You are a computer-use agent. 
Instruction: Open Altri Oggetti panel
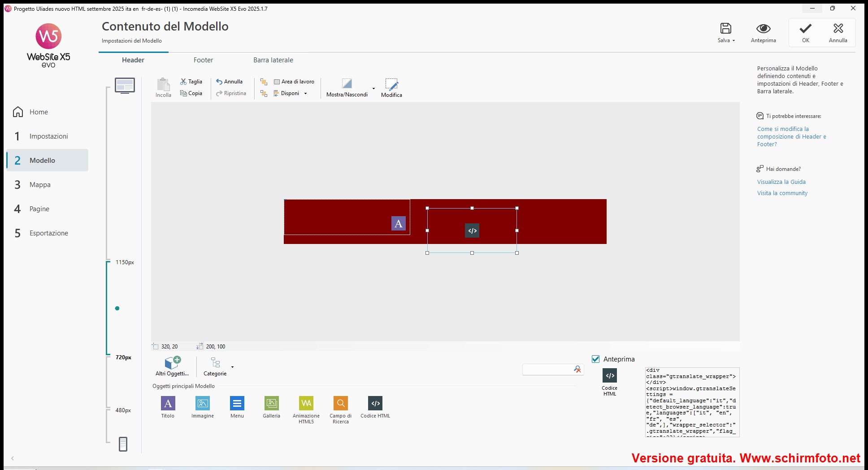coord(172,366)
